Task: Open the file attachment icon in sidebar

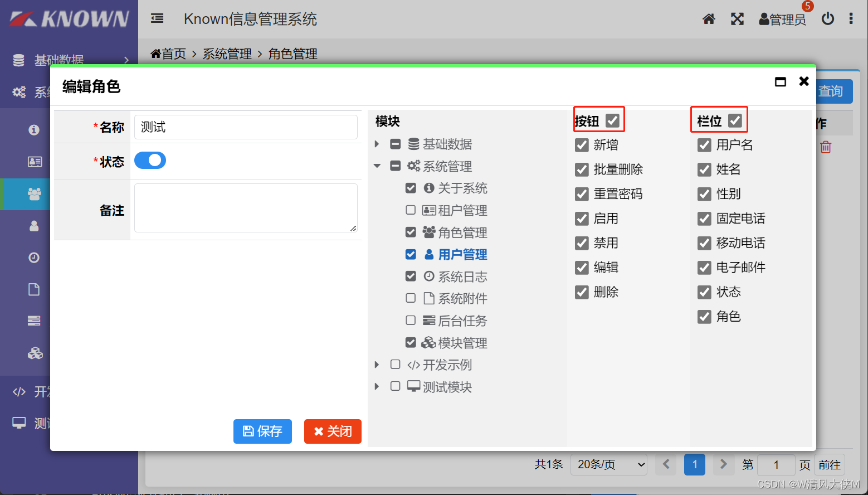Action: [34, 289]
